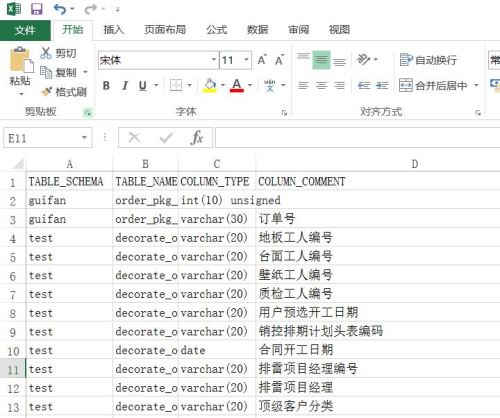Undo the last action
Screen dimensions: 500x418
pyautogui.click(x=60, y=9)
